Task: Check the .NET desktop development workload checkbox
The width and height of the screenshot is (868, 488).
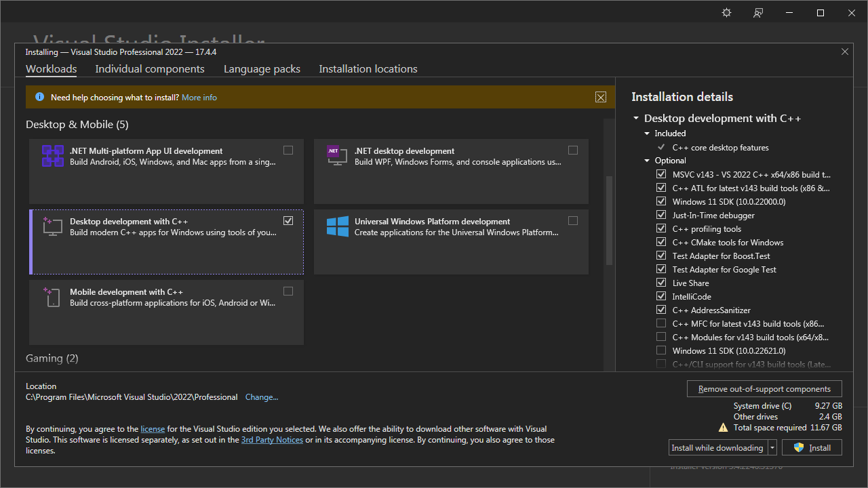Action: click(x=573, y=150)
